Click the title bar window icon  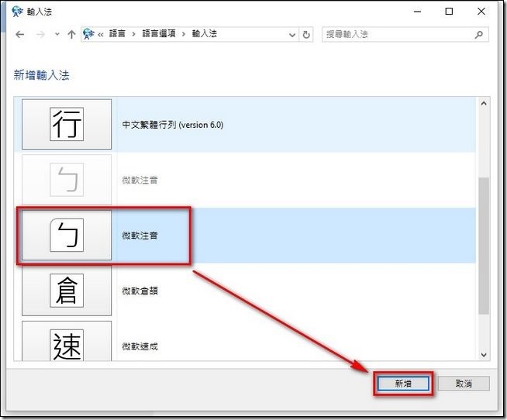click(x=17, y=12)
